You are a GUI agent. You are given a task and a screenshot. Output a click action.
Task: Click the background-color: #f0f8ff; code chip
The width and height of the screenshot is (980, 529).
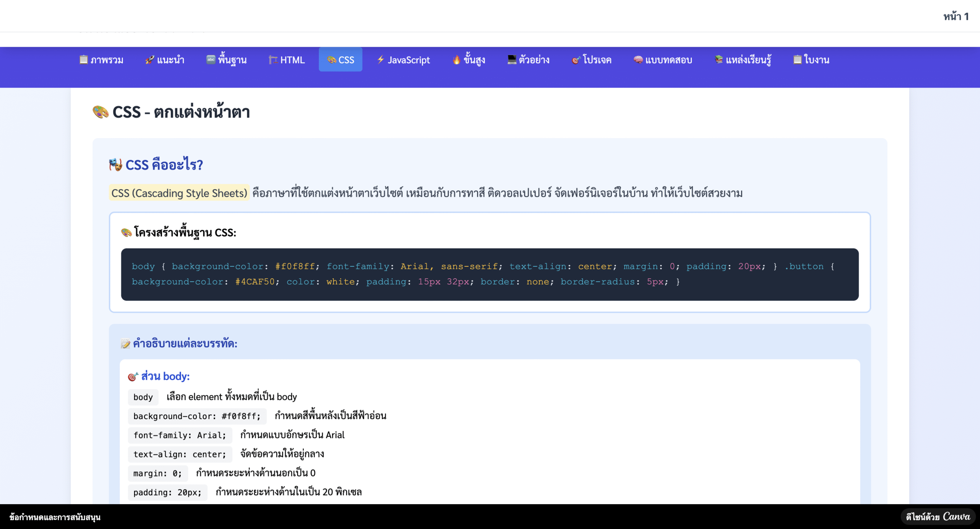point(197,416)
